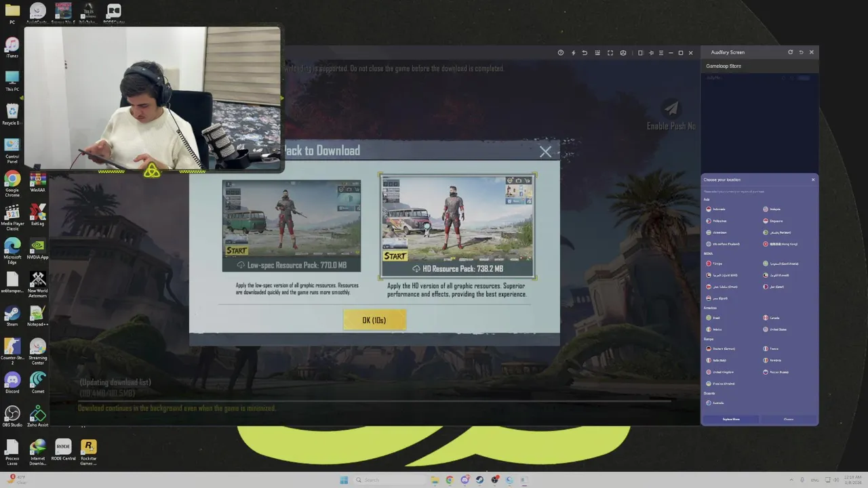The image size is (868, 488).
Task: Open RODE Central desktop icon
Action: pyautogui.click(x=63, y=450)
